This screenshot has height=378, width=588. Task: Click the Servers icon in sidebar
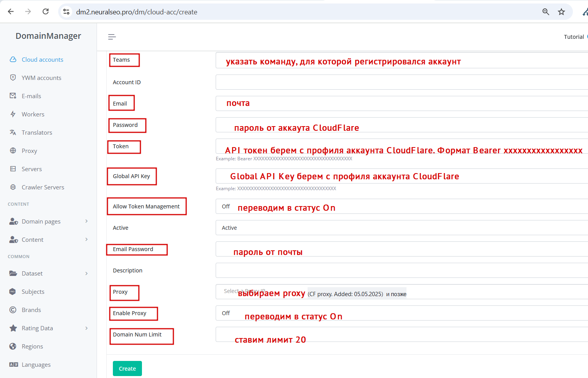click(x=13, y=169)
